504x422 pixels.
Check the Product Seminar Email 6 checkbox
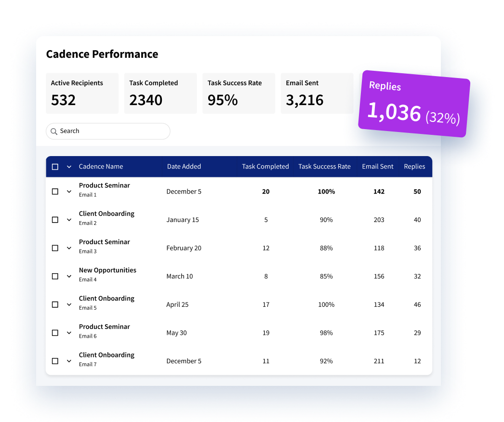tap(55, 333)
